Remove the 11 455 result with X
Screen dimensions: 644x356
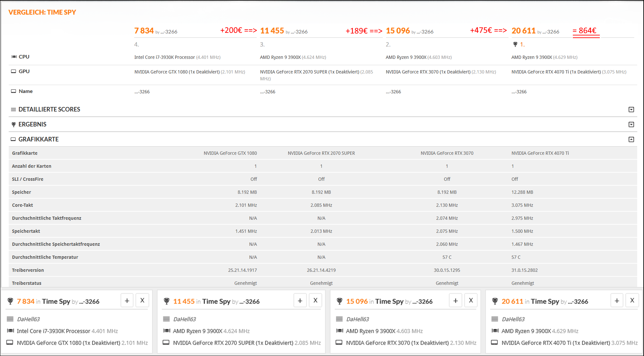tap(315, 300)
